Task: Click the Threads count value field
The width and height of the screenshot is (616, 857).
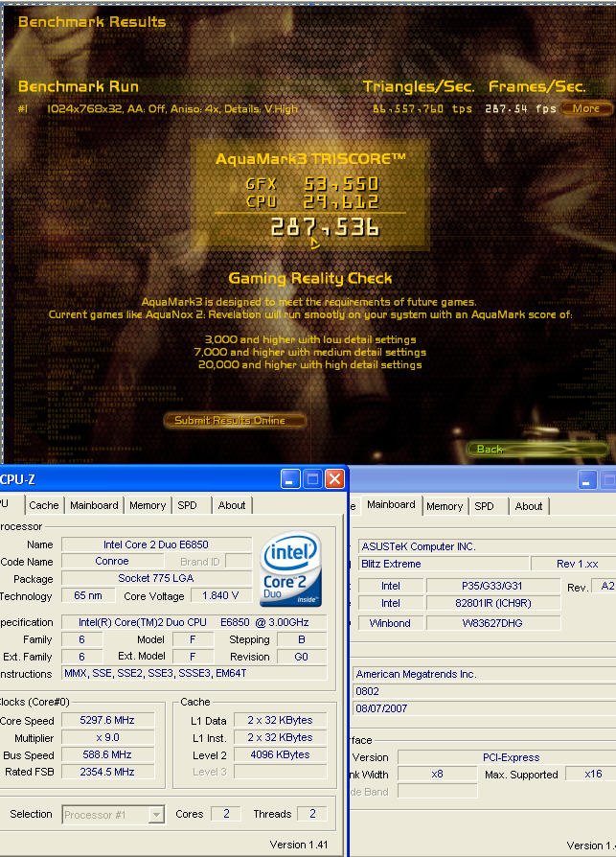Action: 312,814
